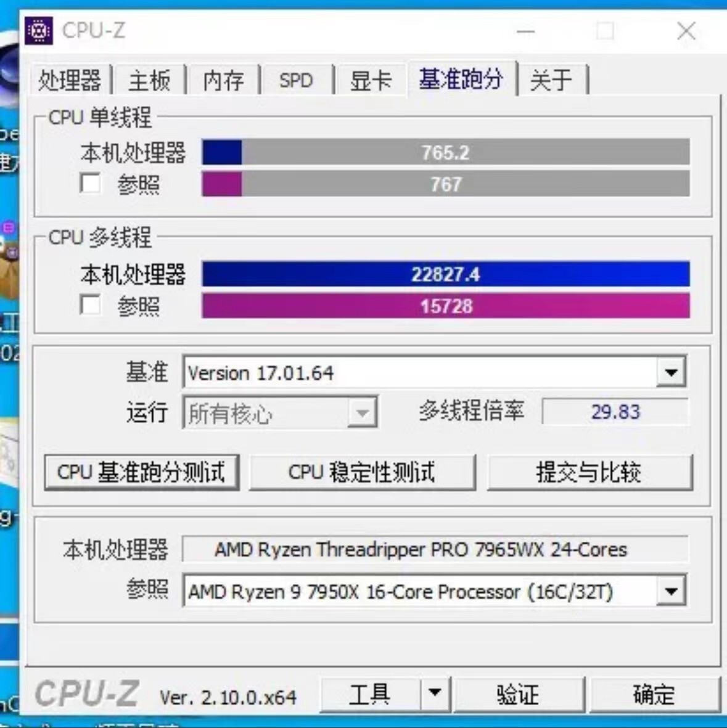This screenshot has width=727, height=728.
Task: Confirm with the 确定 button
Action: pos(654,695)
